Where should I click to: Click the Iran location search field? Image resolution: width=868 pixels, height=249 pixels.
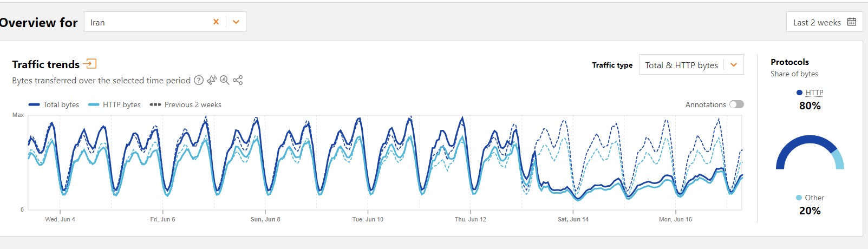click(x=146, y=22)
